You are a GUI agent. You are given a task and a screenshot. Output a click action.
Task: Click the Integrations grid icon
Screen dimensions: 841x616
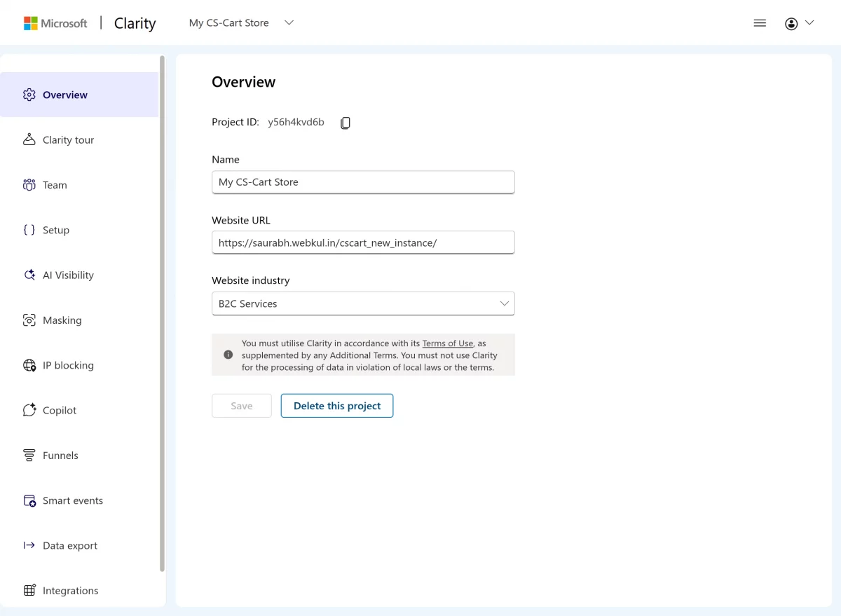29,590
